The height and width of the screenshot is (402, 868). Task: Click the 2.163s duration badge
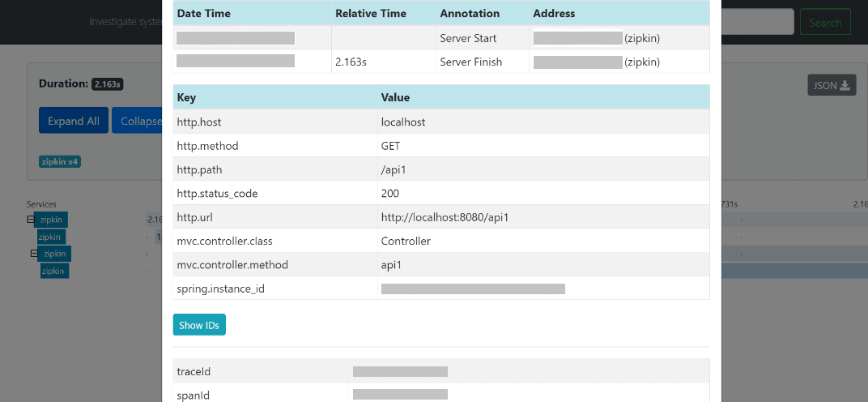coord(107,84)
